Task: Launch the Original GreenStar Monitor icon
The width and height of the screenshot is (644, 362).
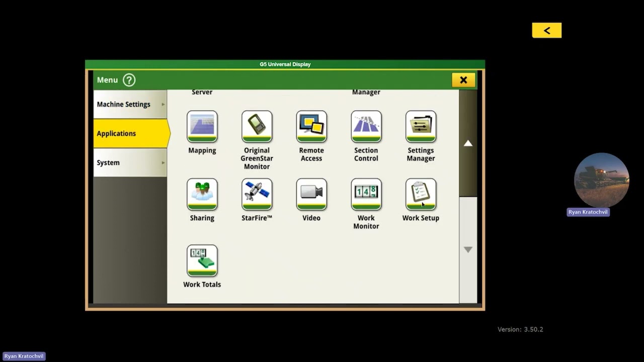Action: point(257,126)
